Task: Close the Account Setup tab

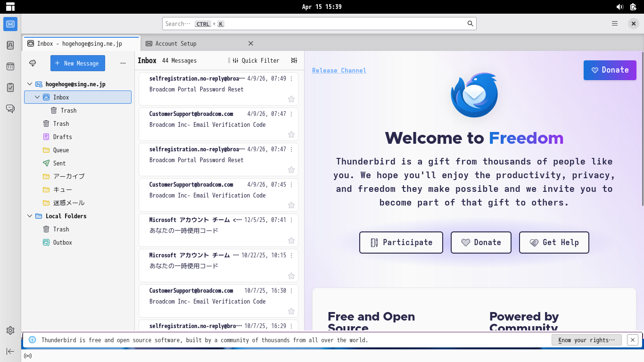Action: click(x=251, y=43)
